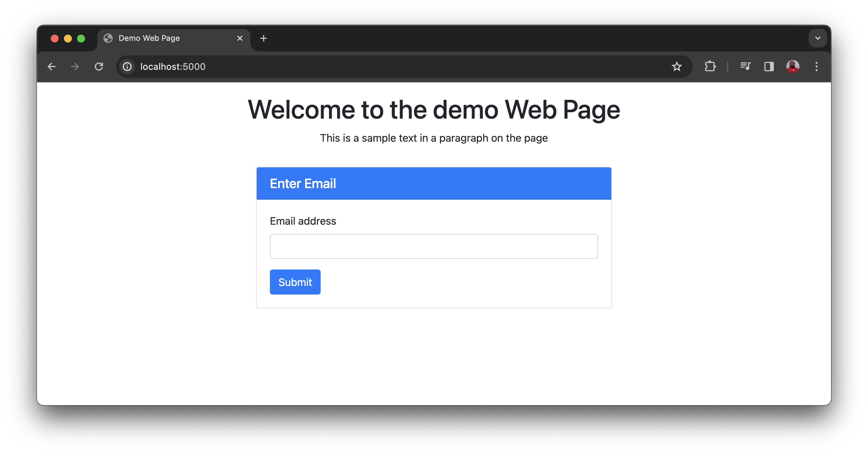Minimize window with the yellow button
This screenshot has width=868, height=454.
pyautogui.click(x=68, y=39)
